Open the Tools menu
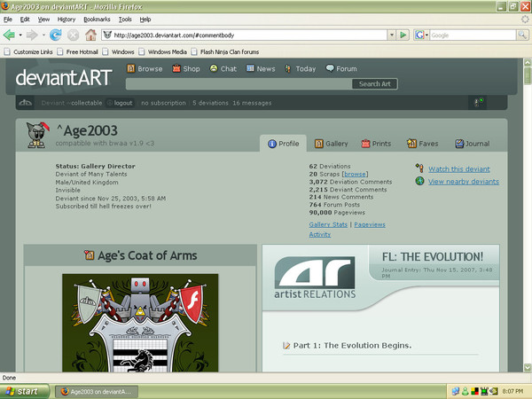 125,20
